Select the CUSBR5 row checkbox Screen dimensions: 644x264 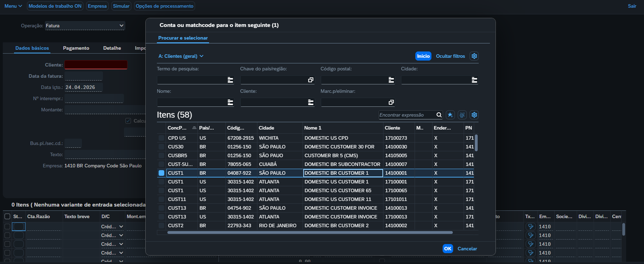coord(161,155)
